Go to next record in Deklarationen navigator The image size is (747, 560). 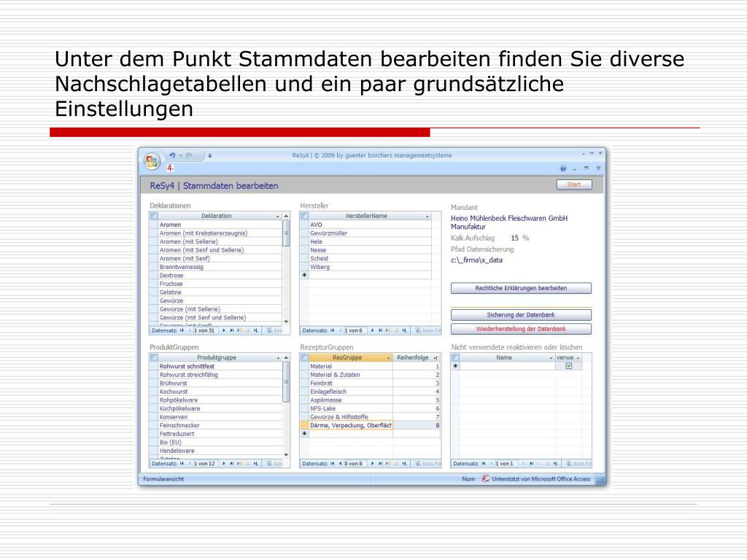coord(223,330)
